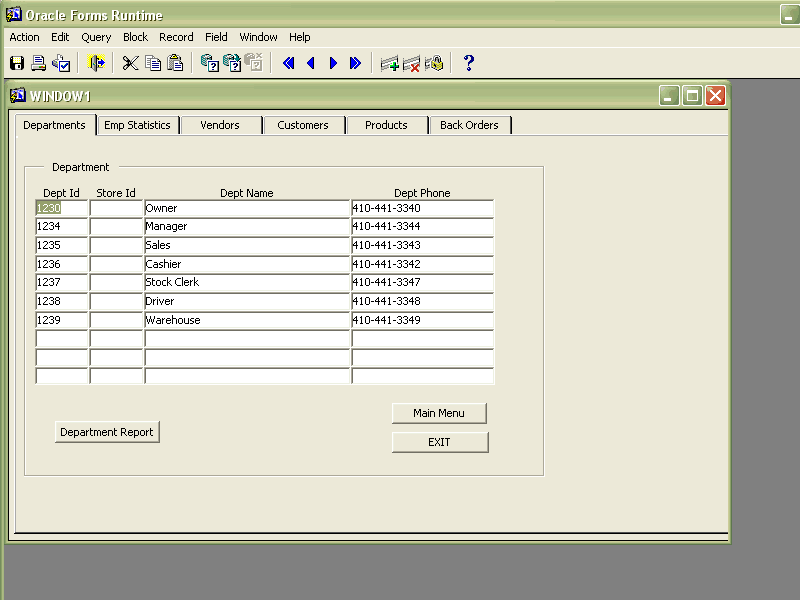Click the Insert Record green plus icon
The width and height of the screenshot is (800, 600).
(x=390, y=63)
